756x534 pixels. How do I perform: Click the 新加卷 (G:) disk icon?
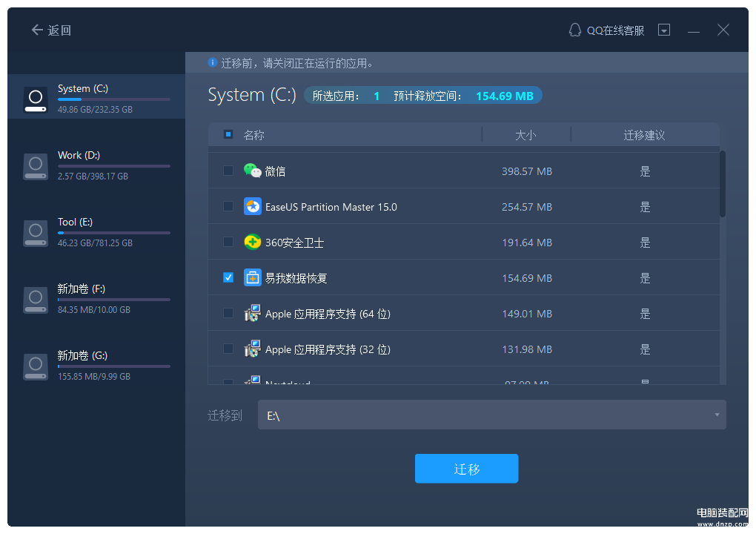36,366
